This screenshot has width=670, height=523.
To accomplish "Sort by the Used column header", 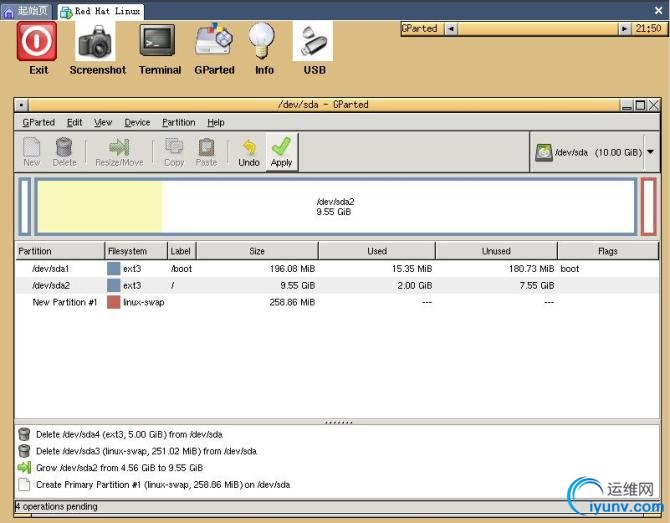I will point(377,251).
